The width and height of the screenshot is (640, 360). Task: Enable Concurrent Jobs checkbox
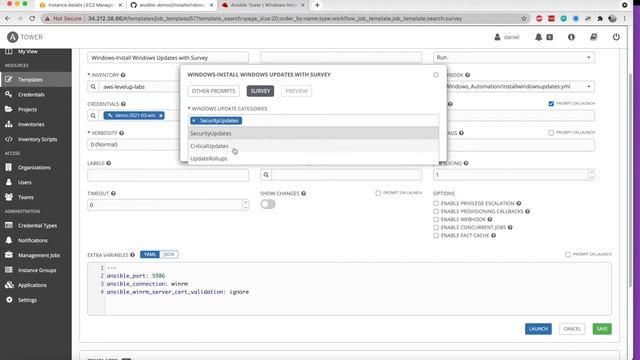pyautogui.click(x=436, y=227)
